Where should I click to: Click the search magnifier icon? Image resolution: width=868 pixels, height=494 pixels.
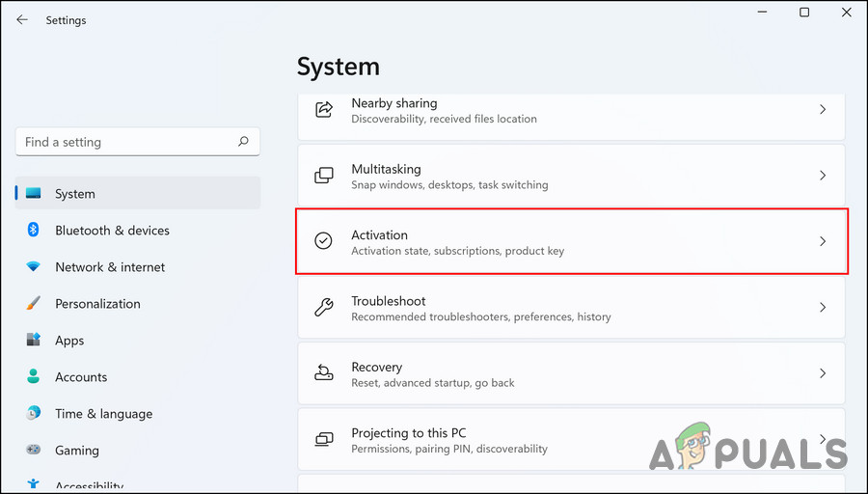tap(243, 142)
